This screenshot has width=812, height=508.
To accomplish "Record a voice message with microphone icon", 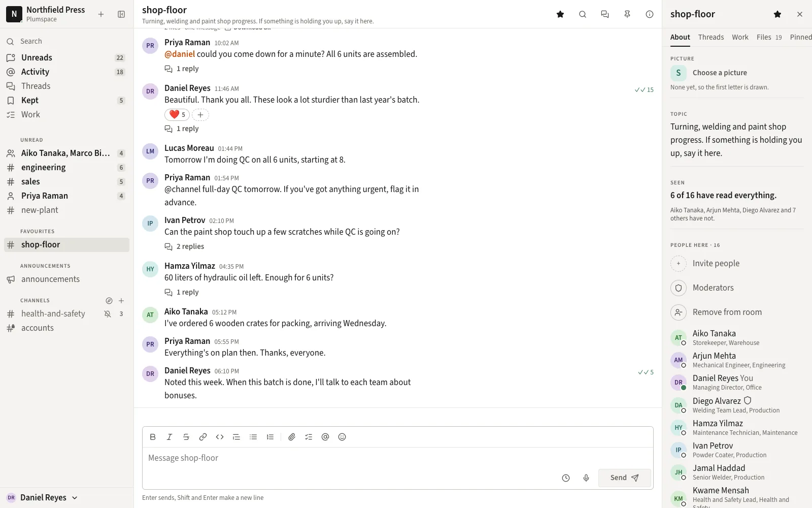I will (586, 478).
